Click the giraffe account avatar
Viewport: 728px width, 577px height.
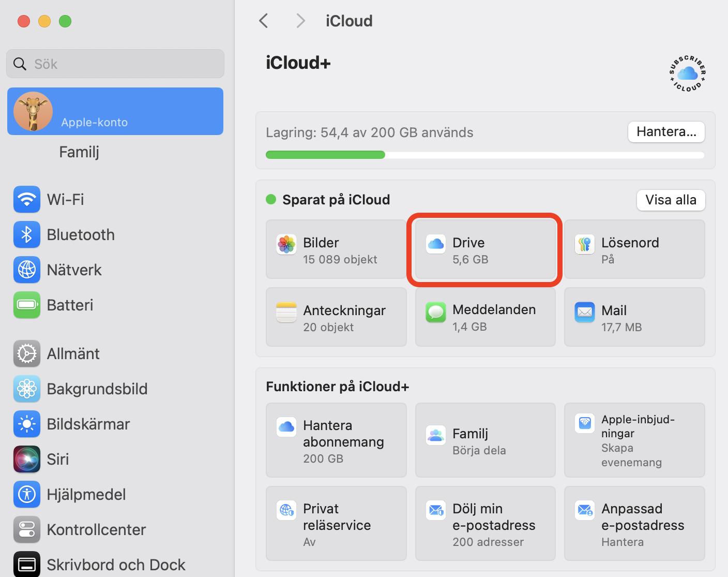(x=33, y=111)
